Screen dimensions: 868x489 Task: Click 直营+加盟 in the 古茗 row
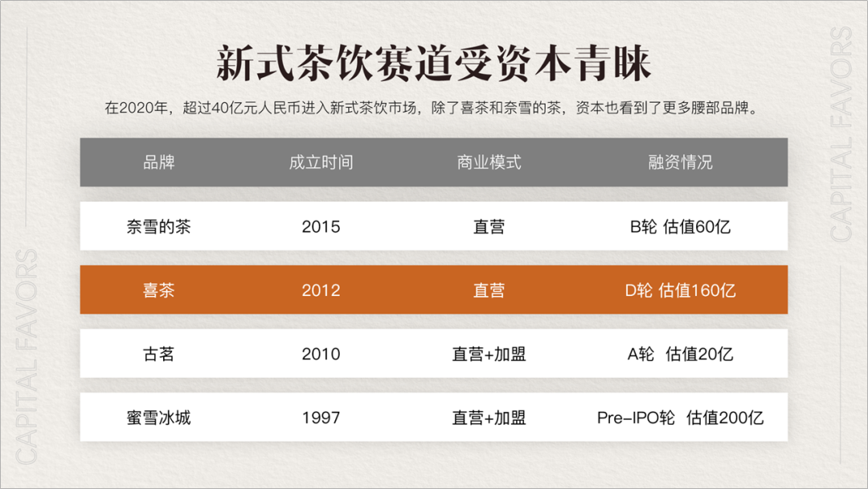(x=489, y=354)
